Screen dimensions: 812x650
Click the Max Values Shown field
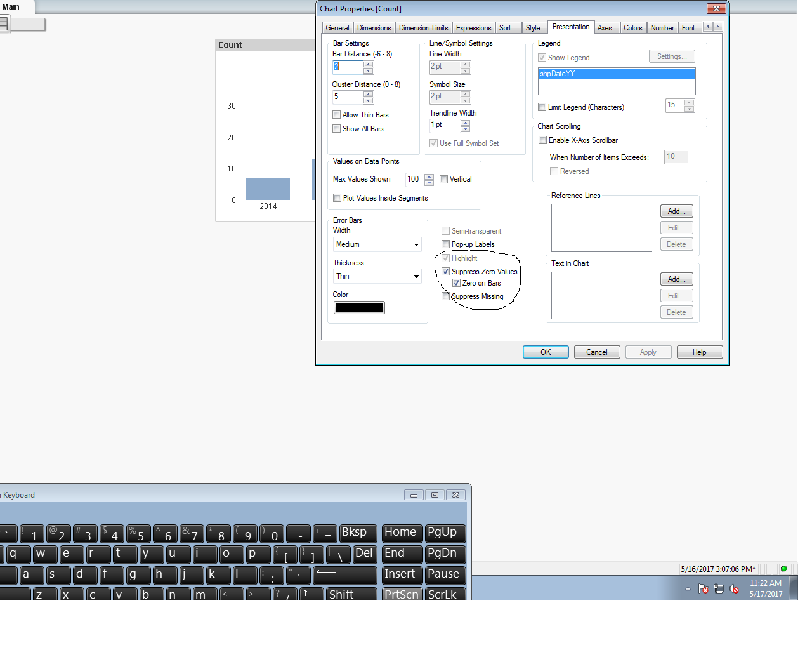[x=415, y=180]
